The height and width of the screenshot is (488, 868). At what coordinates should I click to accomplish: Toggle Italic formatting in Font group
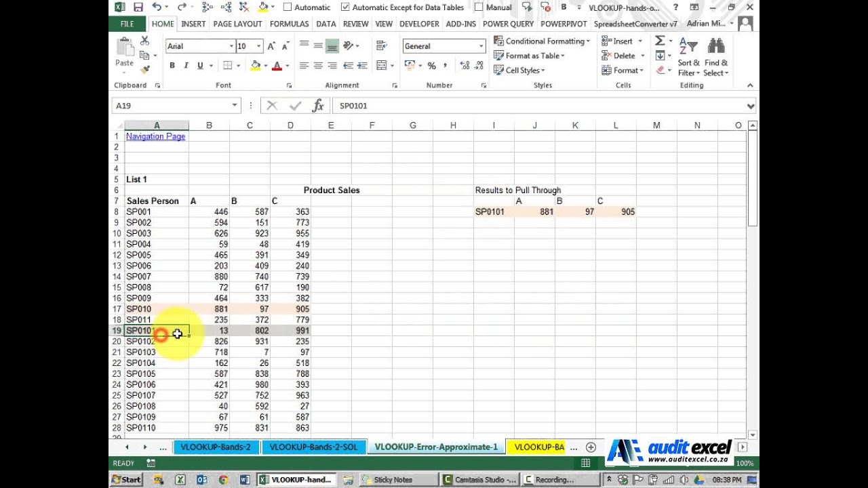click(186, 66)
